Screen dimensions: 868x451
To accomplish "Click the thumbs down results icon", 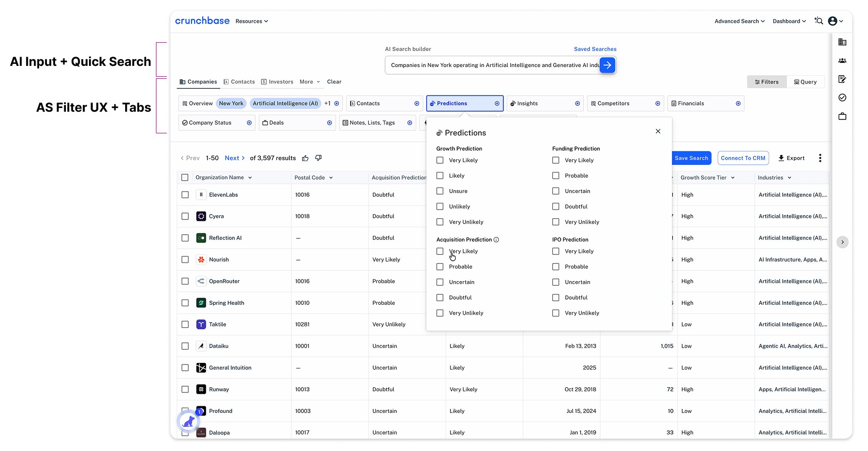I will [318, 158].
